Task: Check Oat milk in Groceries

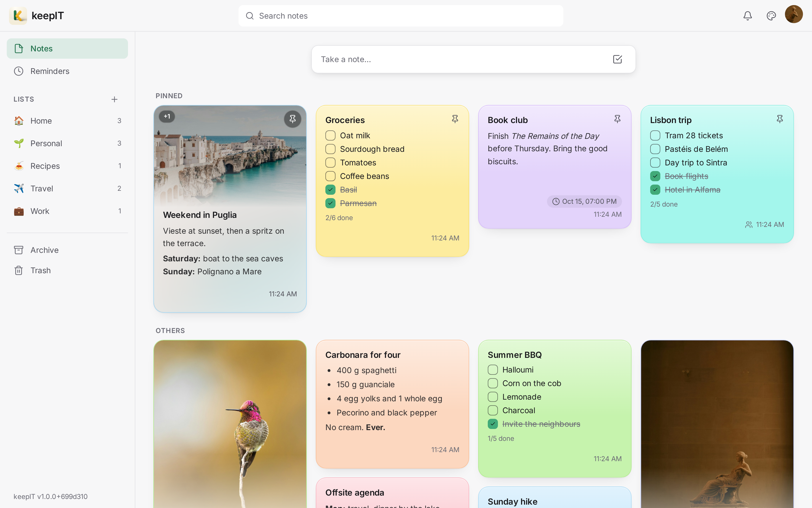Action: pos(330,135)
